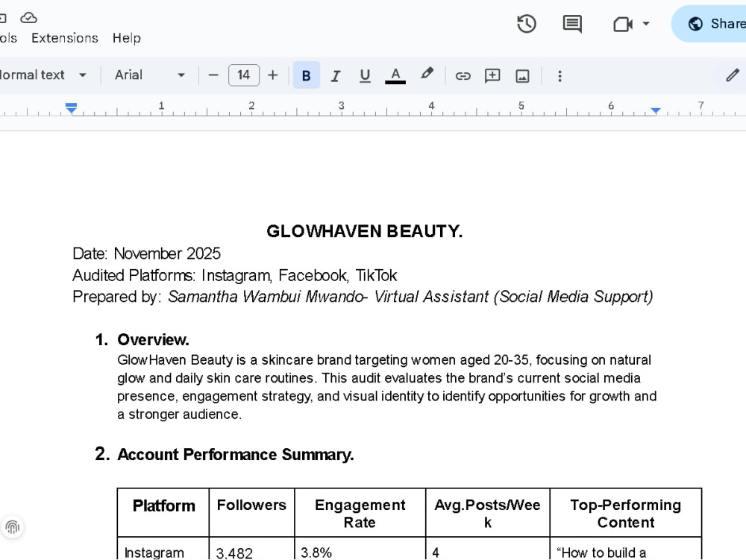Click the Engagement Rate header cell
This screenshot has width=746, height=560.
click(360, 513)
